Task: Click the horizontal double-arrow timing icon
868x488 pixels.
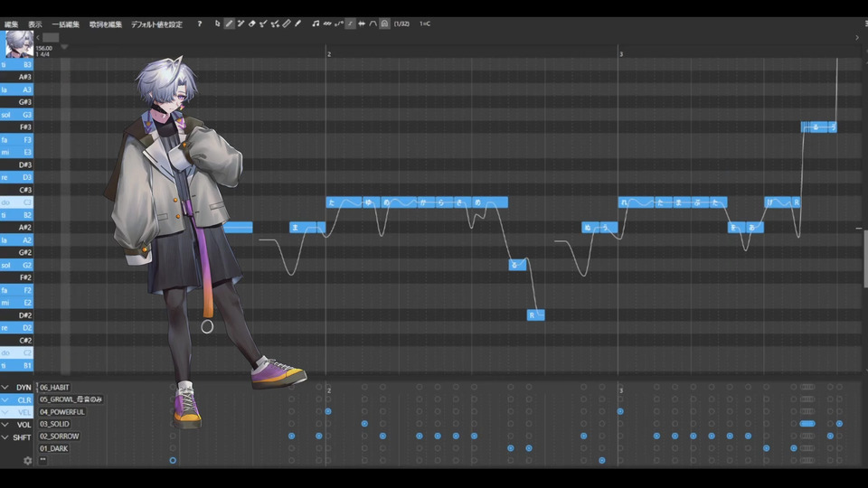Action: coord(362,23)
